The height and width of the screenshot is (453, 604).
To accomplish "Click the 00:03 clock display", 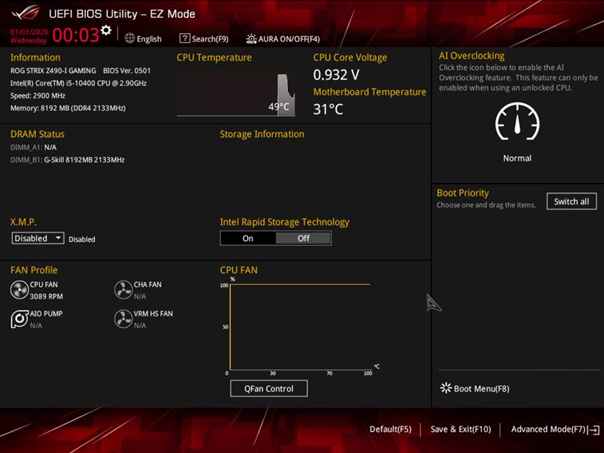I will [x=76, y=35].
